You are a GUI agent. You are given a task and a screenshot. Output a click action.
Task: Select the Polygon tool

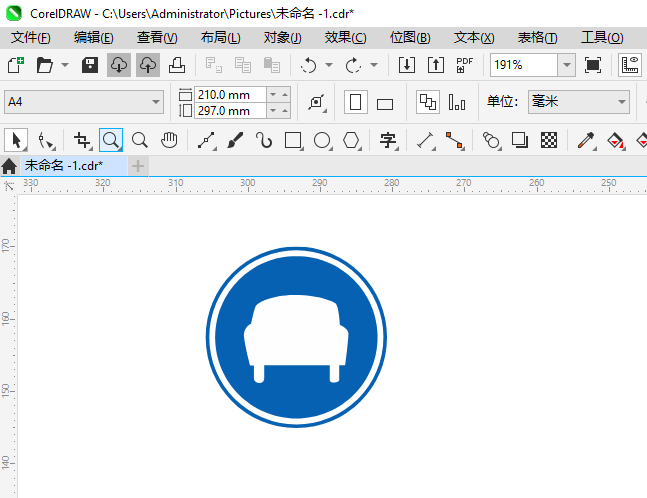tap(351, 140)
